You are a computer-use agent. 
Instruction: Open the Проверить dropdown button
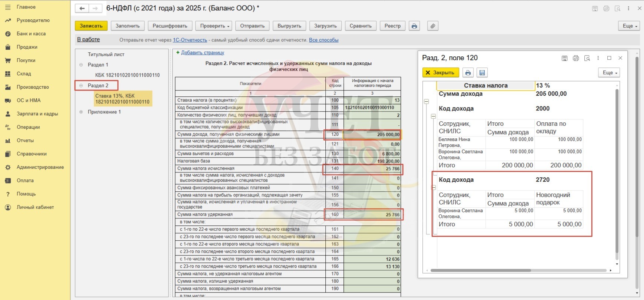click(215, 26)
